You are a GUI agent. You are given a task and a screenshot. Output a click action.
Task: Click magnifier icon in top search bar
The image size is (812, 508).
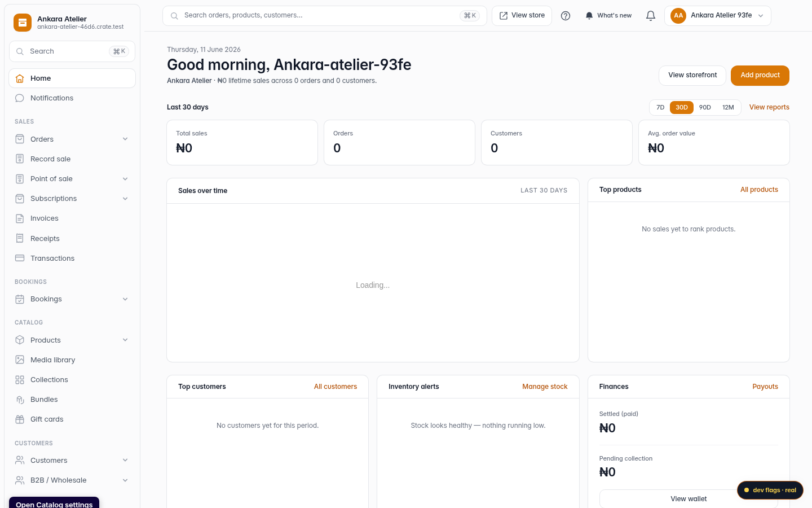click(x=174, y=16)
